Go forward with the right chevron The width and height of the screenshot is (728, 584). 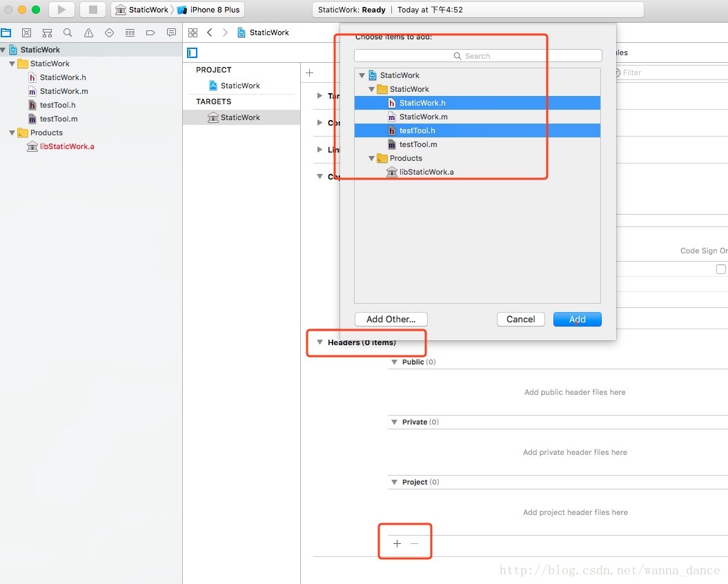pyautogui.click(x=225, y=32)
